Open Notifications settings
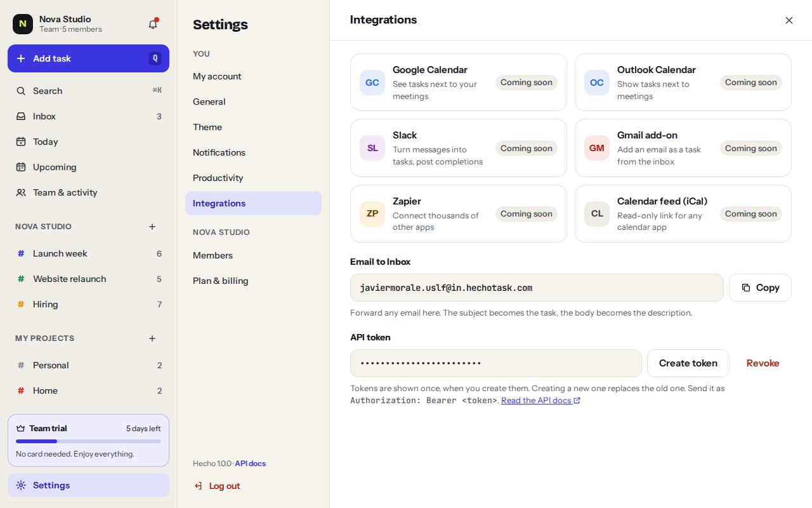The image size is (812, 508). (253, 152)
